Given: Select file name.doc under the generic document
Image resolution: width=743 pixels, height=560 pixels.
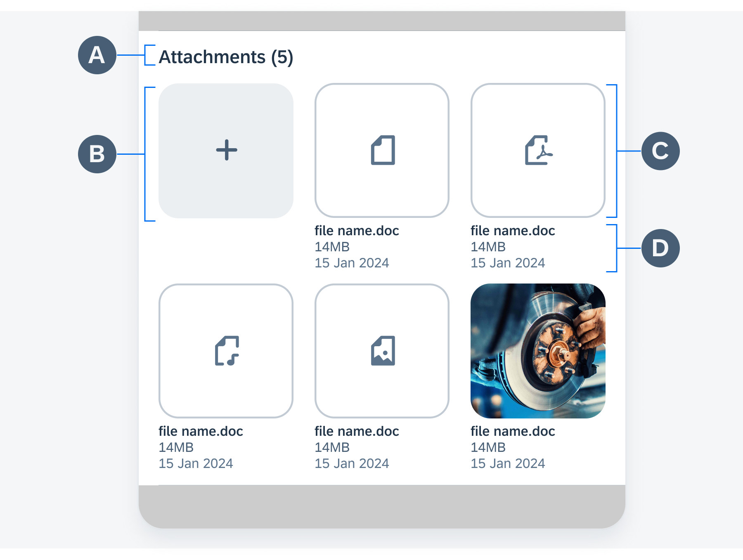Looking at the screenshot, I should click(x=357, y=231).
